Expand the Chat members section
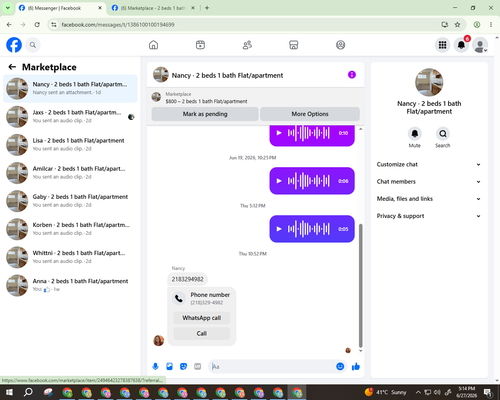Screen dimensions: 500x400 tap(429, 182)
